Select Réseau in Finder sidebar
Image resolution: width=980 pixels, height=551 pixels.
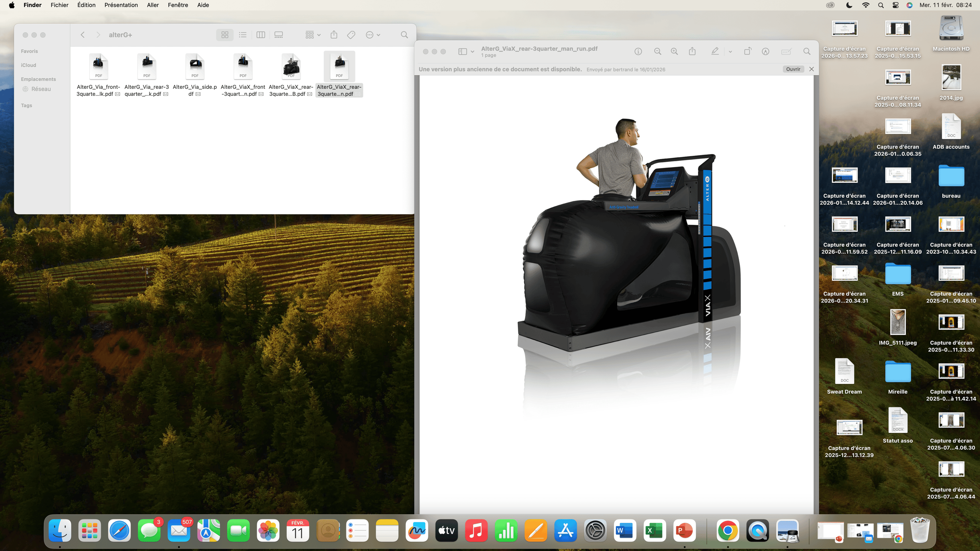click(41, 89)
